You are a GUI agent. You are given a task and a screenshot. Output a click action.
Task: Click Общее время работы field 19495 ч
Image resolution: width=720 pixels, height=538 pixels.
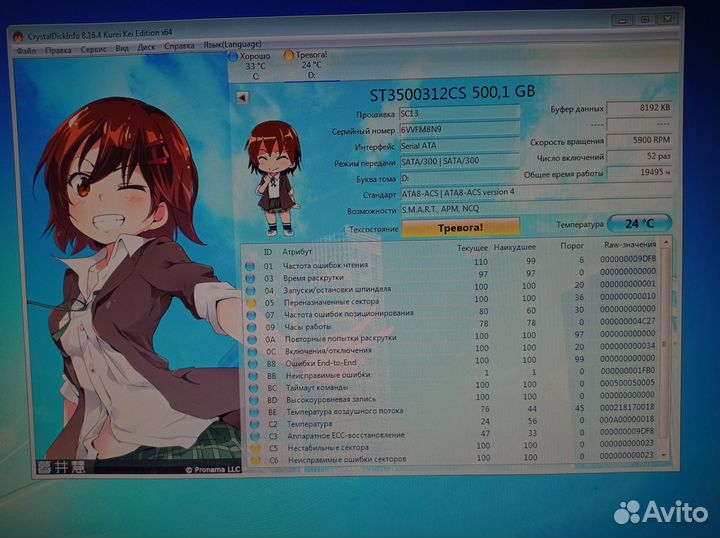pos(639,173)
